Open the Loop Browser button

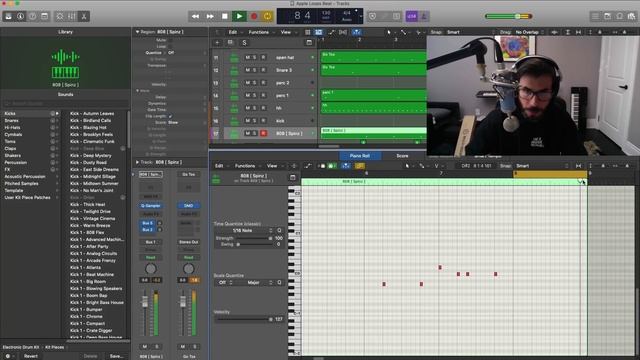click(x=620, y=16)
